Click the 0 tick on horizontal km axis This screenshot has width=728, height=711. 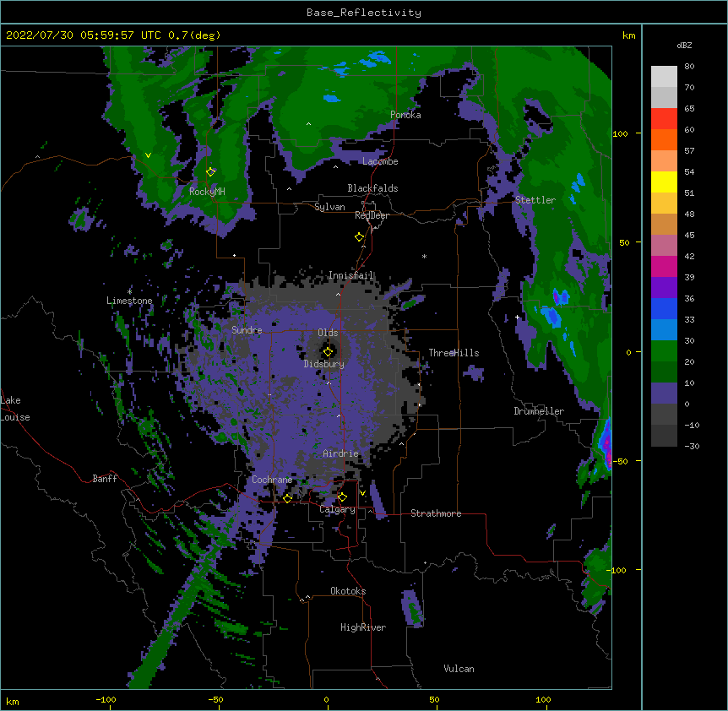(326, 699)
